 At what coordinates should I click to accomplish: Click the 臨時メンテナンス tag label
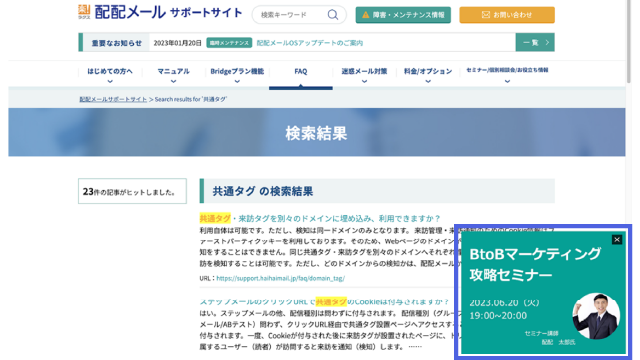click(229, 43)
